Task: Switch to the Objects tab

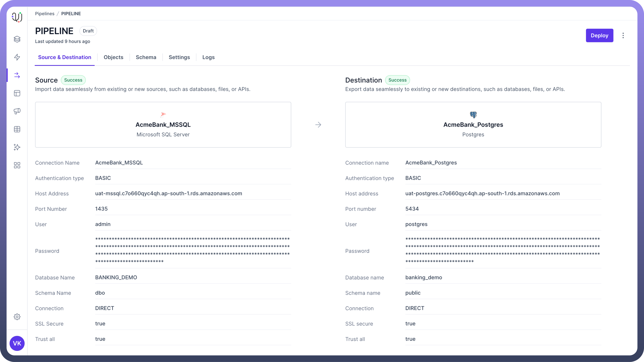Action: coord(114,57)
